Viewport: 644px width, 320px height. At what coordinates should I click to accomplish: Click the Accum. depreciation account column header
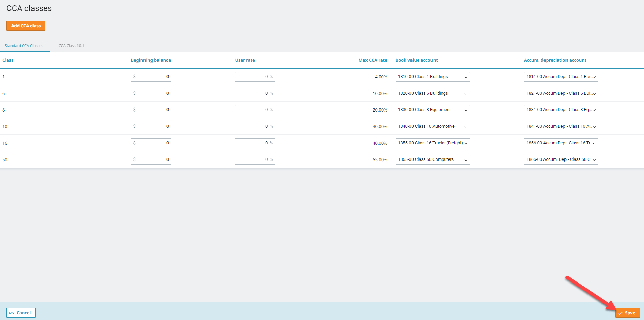[555, 60]
